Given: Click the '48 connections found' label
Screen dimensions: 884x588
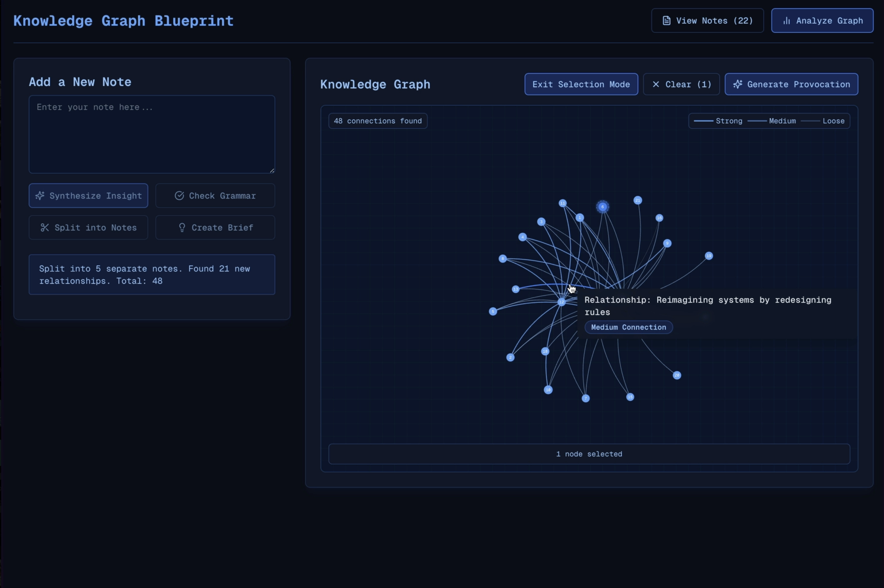Looking at the screenshot, I should pos(378,121).
